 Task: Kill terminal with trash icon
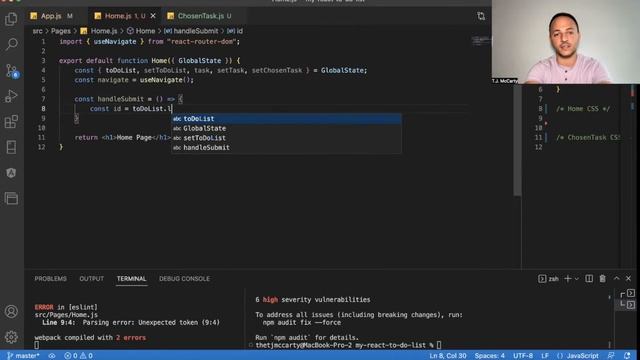click(x=602, y=279)
